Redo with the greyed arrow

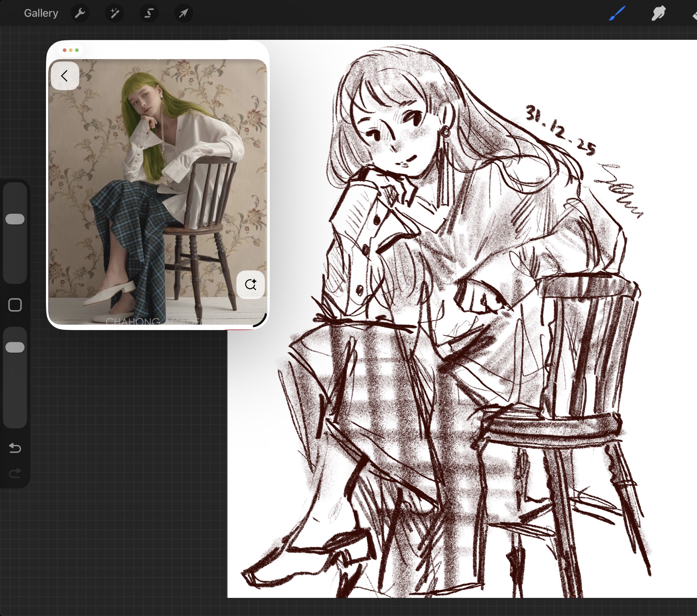tap(15, 473)
